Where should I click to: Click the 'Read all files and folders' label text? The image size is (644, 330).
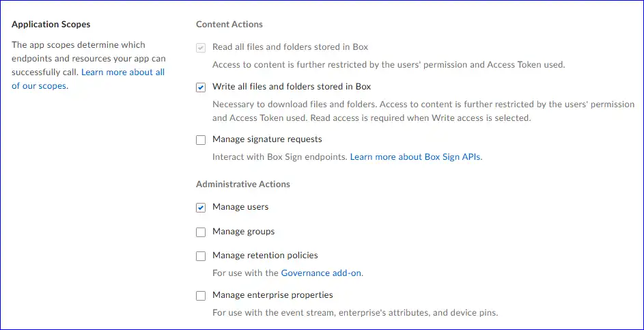click(x=290, y=47)
